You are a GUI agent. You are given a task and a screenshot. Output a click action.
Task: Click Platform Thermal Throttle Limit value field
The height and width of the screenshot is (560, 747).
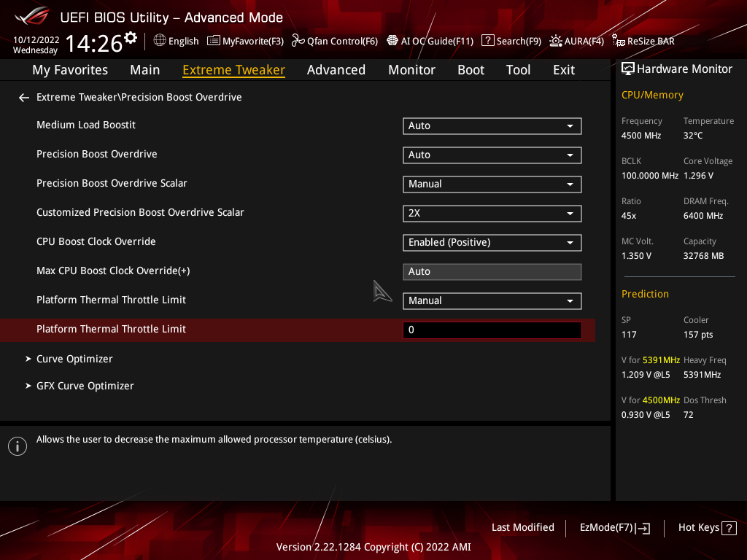[492, 330]
